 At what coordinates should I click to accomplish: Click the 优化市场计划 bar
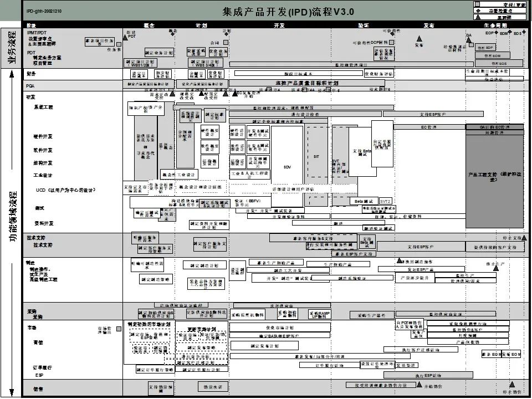[x=280, y=328]
